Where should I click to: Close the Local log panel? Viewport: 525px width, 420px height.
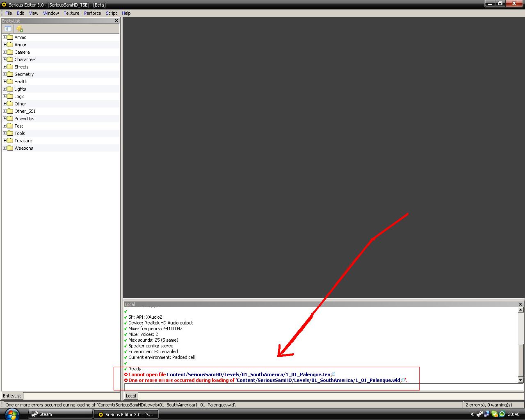pos(520,304)
